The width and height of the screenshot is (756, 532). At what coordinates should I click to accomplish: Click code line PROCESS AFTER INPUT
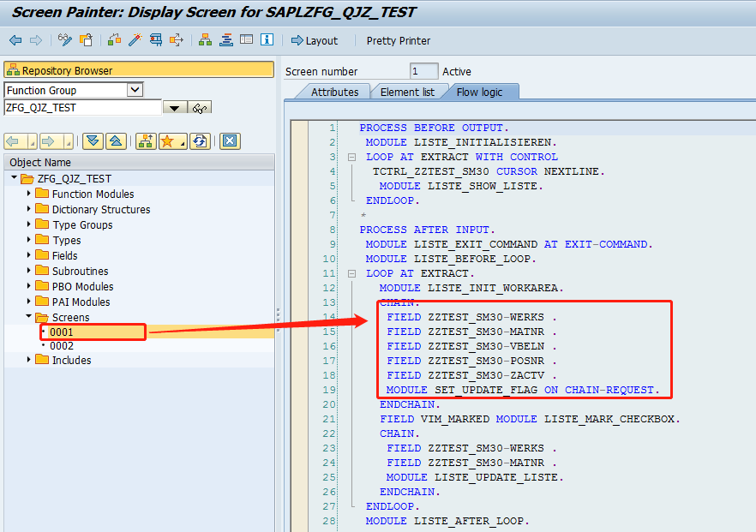pos(427,230)
